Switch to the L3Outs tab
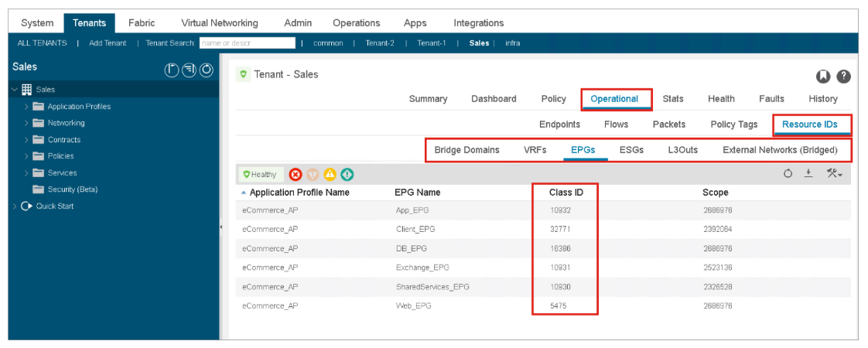Viewport: 868px width, 348px height. (682, 149)
